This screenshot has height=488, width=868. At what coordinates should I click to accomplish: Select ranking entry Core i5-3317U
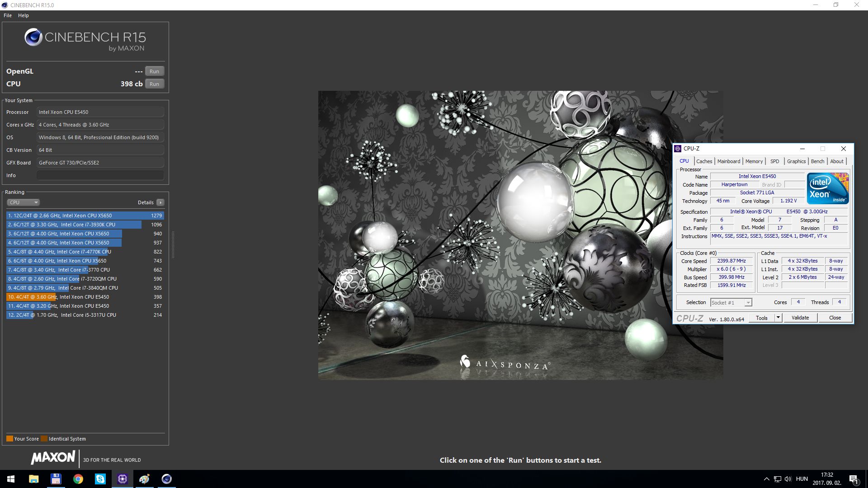point(85,315)
